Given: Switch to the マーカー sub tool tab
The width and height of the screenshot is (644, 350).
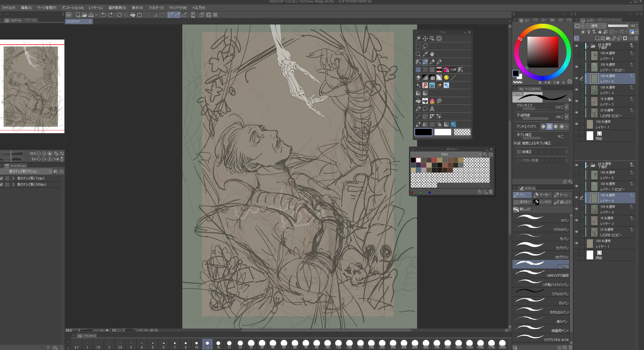Looking at the screenshot, I should tap(542, 195).
